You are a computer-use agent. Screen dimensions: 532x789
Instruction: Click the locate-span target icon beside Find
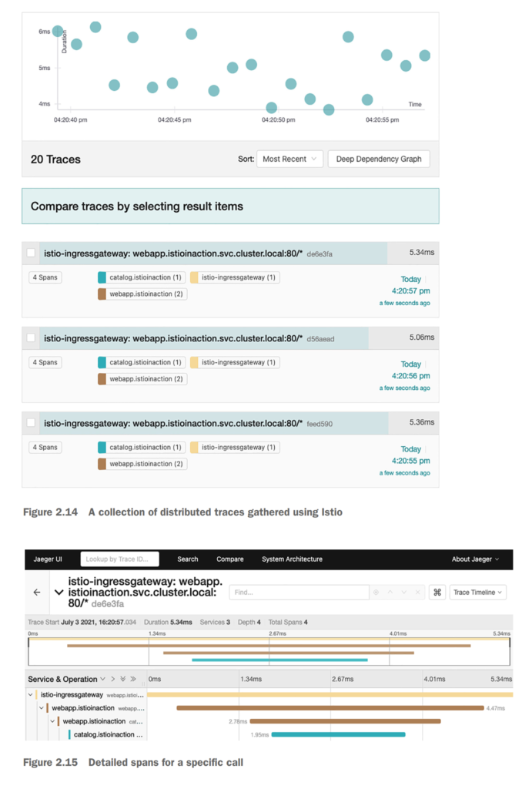(x=376, y=593)
